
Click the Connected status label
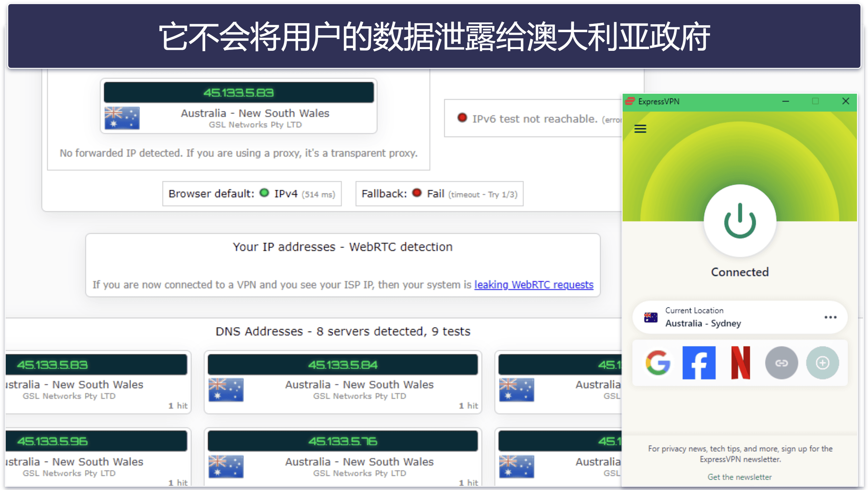(x=740, y=272)
